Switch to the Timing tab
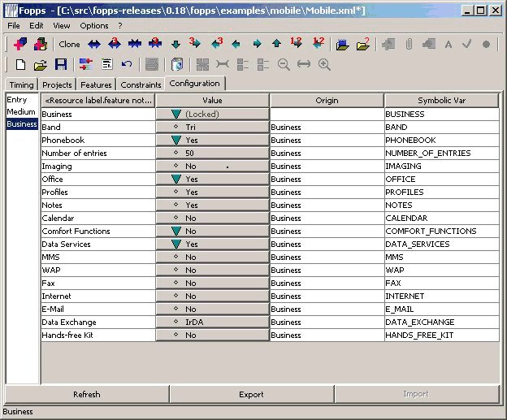 coord(21,84)
